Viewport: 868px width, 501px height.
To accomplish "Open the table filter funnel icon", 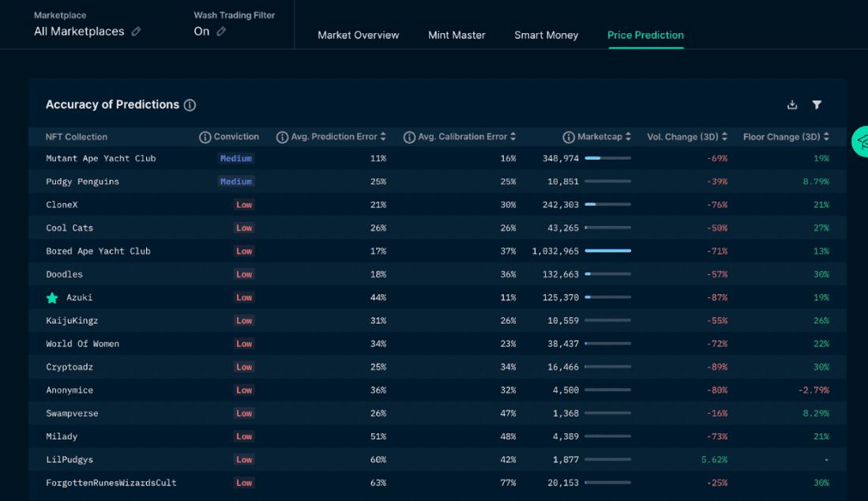I will (817, 104).
